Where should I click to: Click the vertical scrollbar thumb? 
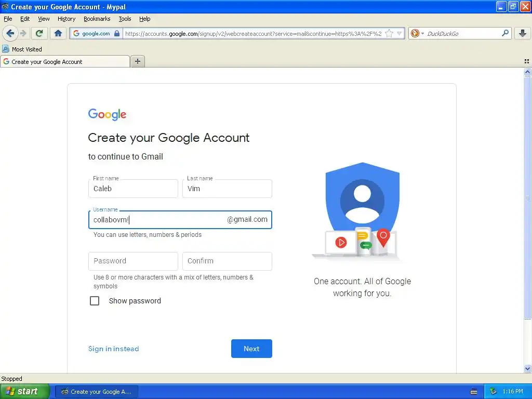pos(527,197)
